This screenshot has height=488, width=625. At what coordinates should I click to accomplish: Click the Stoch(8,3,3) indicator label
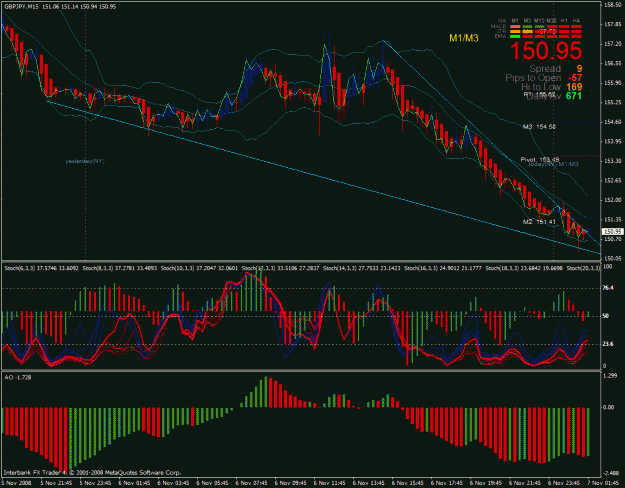[x=120, y=268]
